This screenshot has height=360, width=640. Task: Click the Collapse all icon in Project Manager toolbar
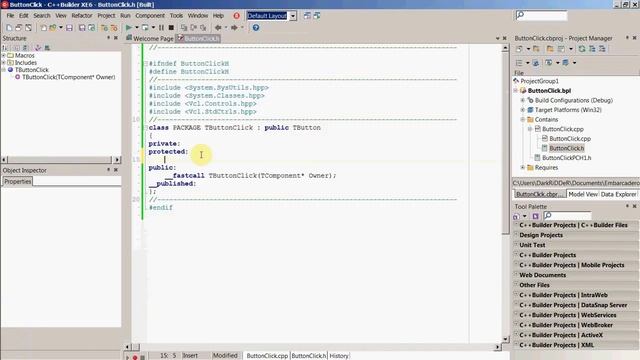pos(602,49)
